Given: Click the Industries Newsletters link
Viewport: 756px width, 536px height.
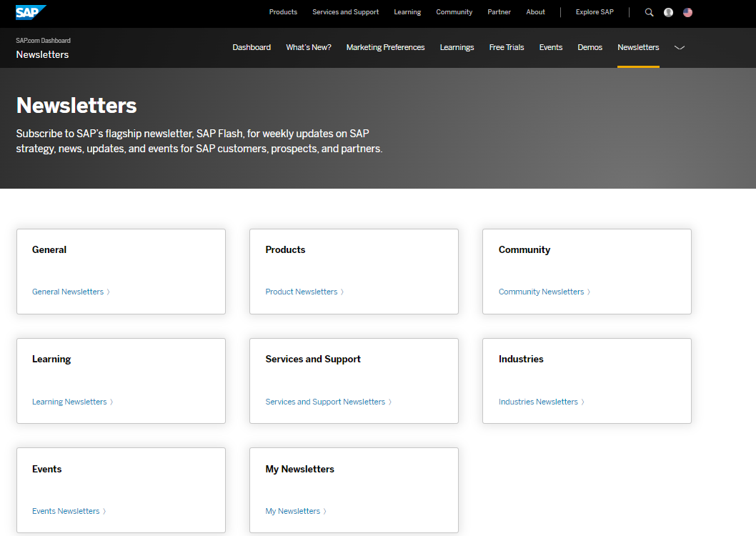Looking at the screenshot, I should coord(538,402).
